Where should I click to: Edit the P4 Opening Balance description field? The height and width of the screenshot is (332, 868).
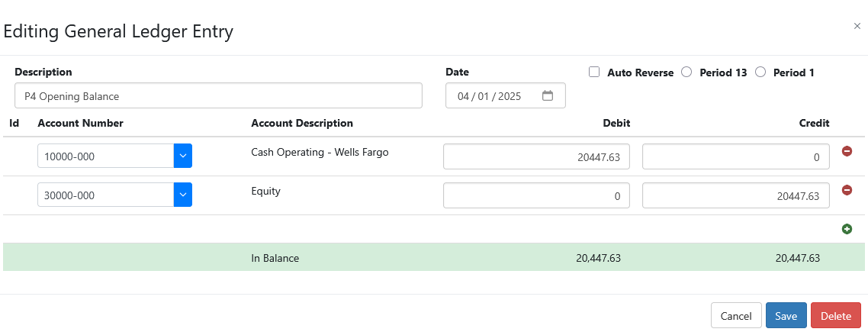coord(219,96)
